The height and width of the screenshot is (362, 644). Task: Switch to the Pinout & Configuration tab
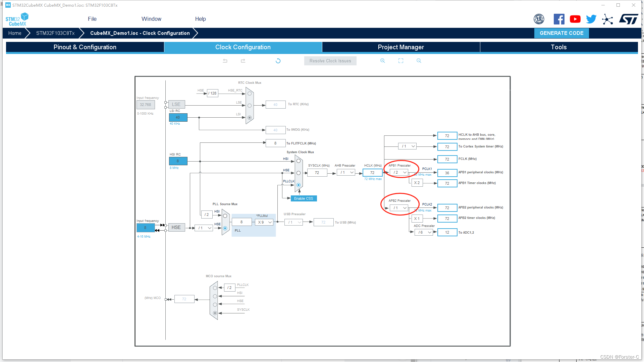[85, 47]
